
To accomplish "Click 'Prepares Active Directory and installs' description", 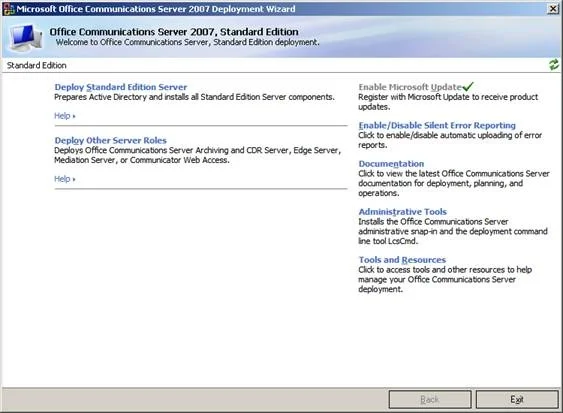I will (194, 97).
